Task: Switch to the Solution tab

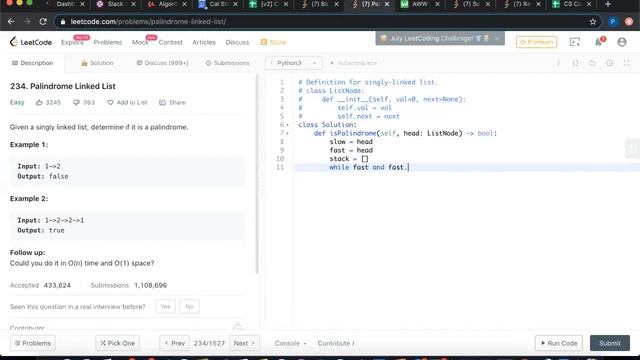Action: coord(97,63)
